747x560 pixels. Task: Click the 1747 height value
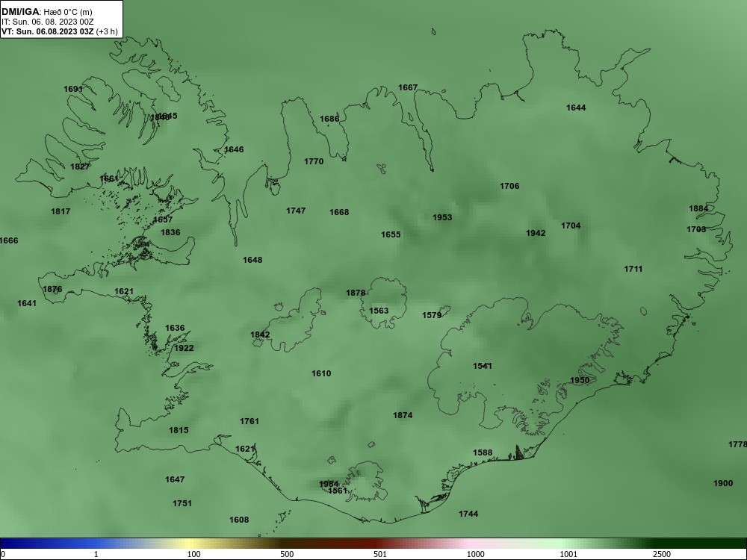click(296, 211)
